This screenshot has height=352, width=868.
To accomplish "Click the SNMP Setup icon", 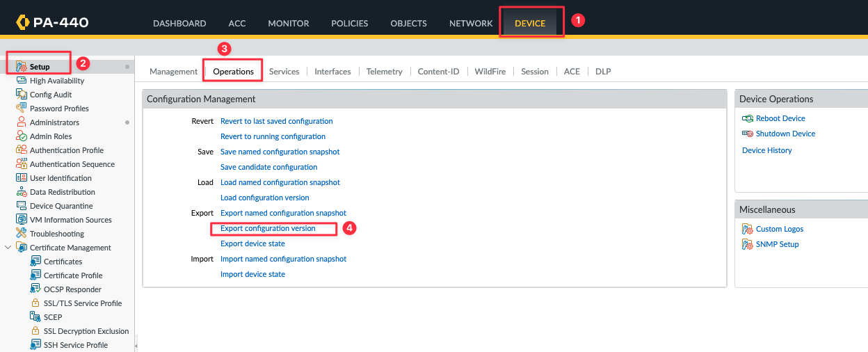I will (748, 244).
